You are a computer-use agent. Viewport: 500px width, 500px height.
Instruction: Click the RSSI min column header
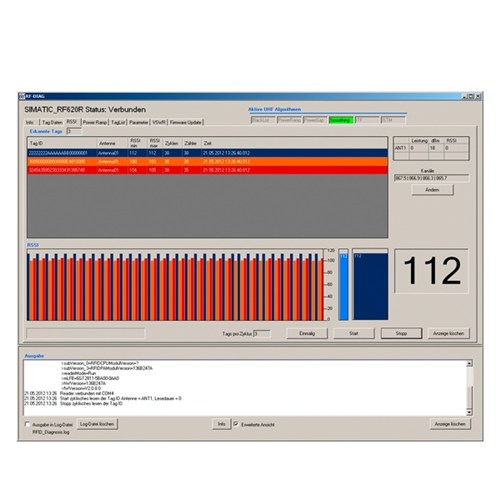coord(137,143)
